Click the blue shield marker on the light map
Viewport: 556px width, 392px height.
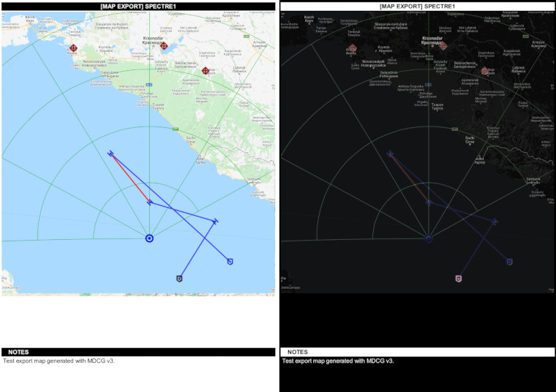pos(230,262)
